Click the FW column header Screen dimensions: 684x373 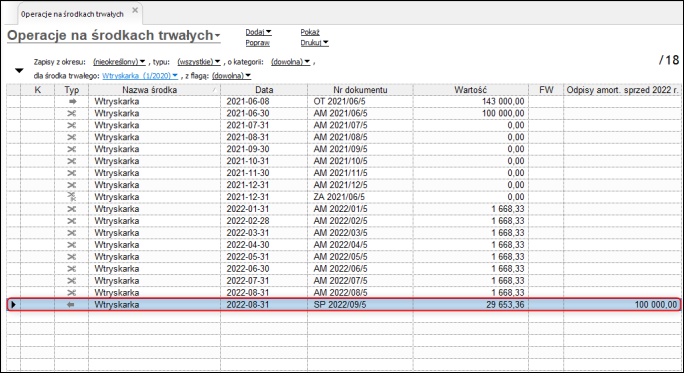coord(546,90)
